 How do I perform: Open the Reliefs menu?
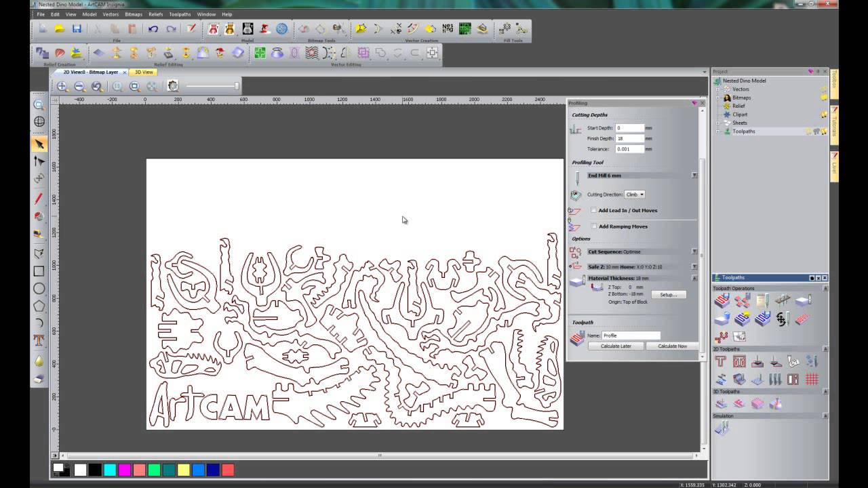point(156,14)
